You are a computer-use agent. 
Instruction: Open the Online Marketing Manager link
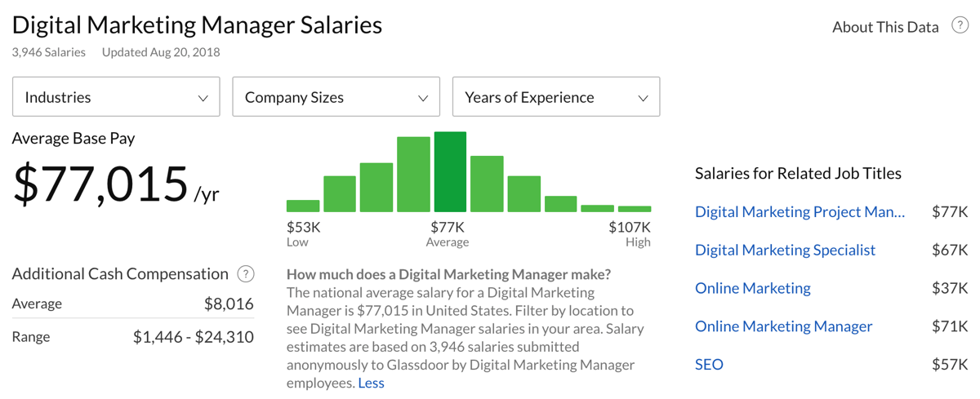[x=783, y=326]
